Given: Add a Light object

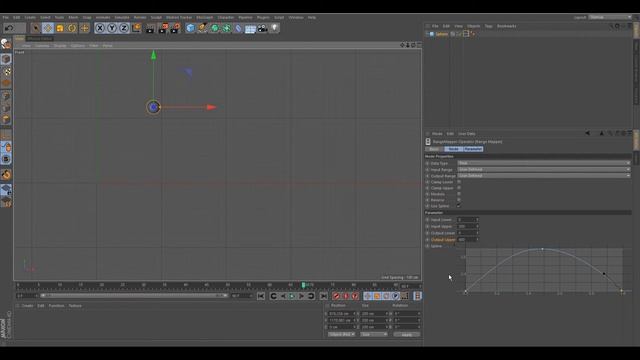Looking at the screenshot, I should click(x=275, y=28).
